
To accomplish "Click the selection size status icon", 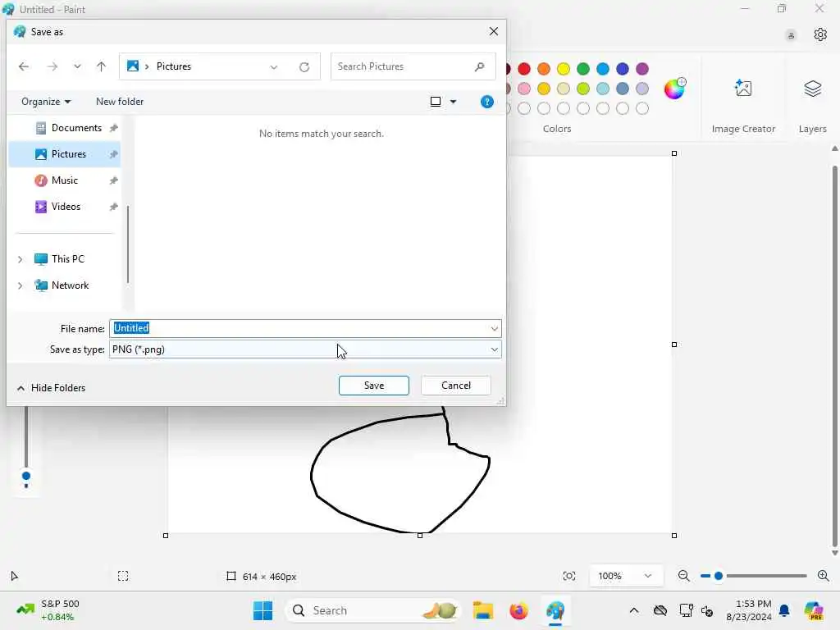I will 123,577.
